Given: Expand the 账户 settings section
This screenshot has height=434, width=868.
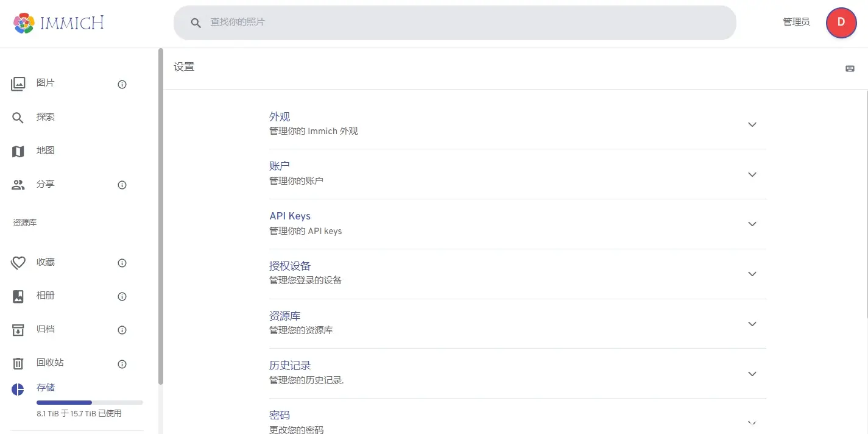Looking at the screenshot, I should point(752,174).
